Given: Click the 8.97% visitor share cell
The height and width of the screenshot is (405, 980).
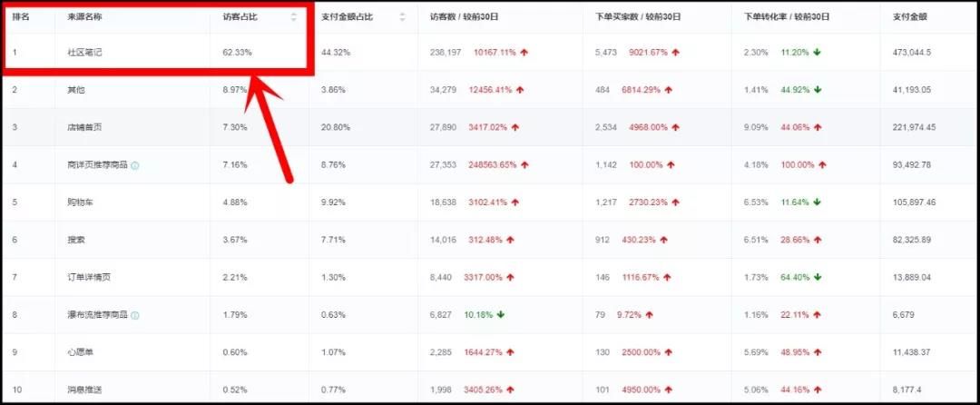Looking at the screenshot, I should (235, 90).
